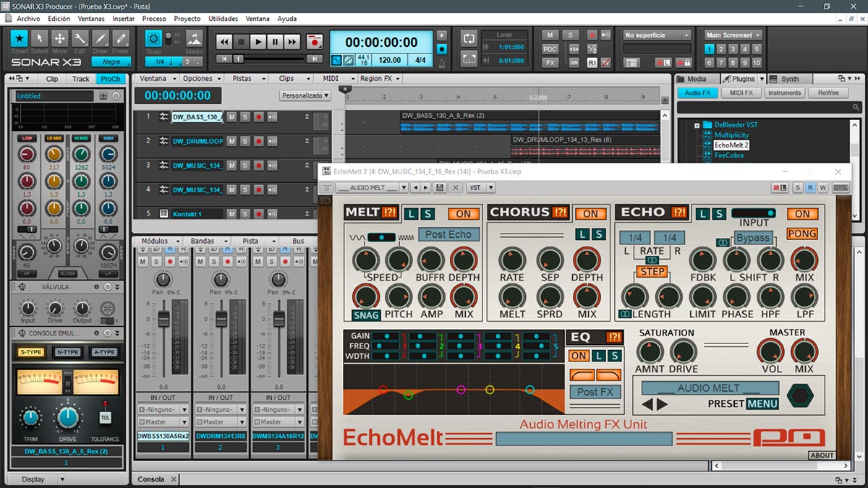Choose the Edit tool
This screenshot has height=488, width=868.
point(80,38)
